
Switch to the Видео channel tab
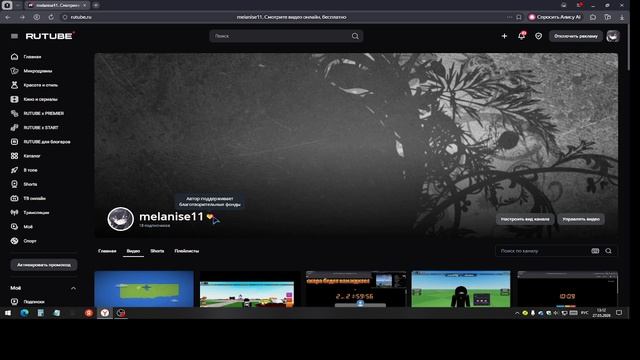[x=133, y=251]
